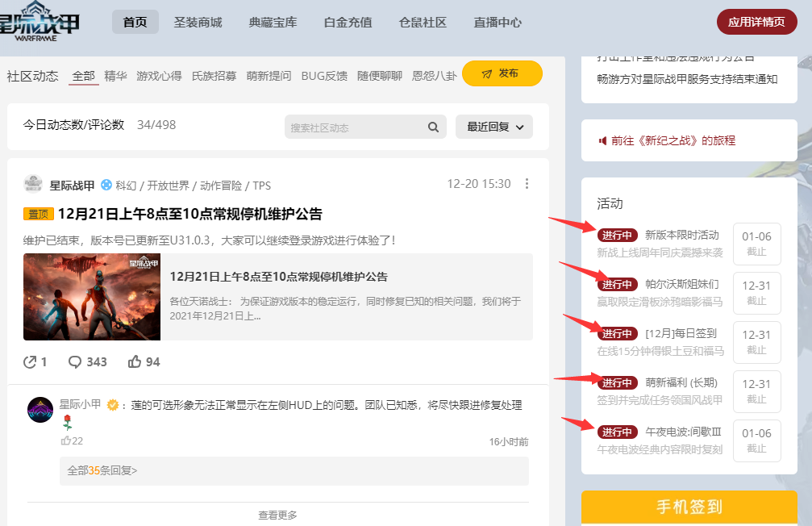Screen dimensions: 812x526
Task: Click the 34/498 daily count text
Action: click(156, 125)
